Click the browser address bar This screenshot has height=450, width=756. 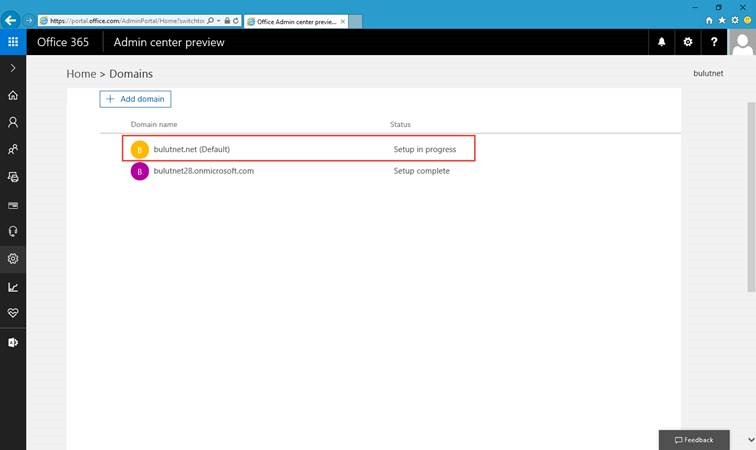[128, 21]
